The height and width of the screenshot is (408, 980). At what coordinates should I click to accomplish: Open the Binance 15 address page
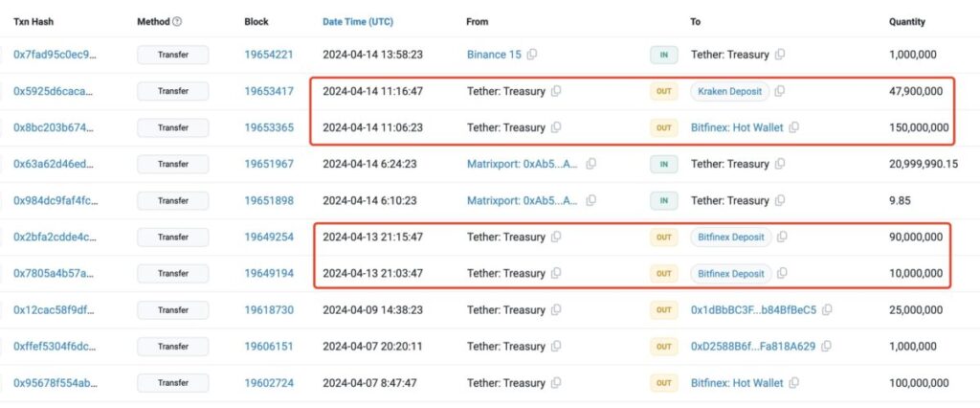click(x=494, y=55)
